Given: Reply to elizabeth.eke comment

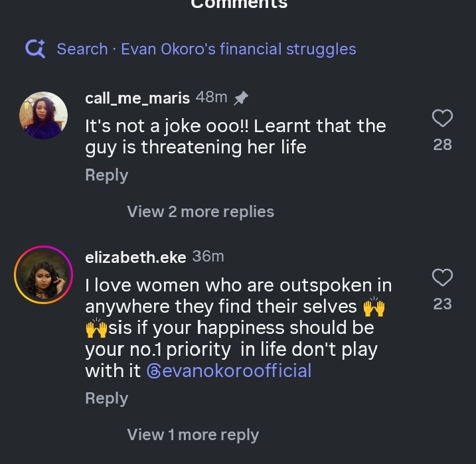Looking at the screenshot, I should [x=106, y=398].
